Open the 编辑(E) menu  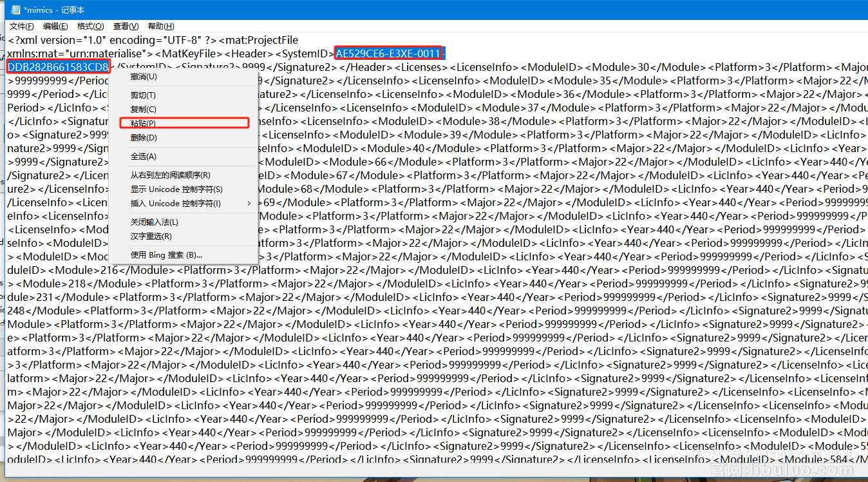click(55, 26)
